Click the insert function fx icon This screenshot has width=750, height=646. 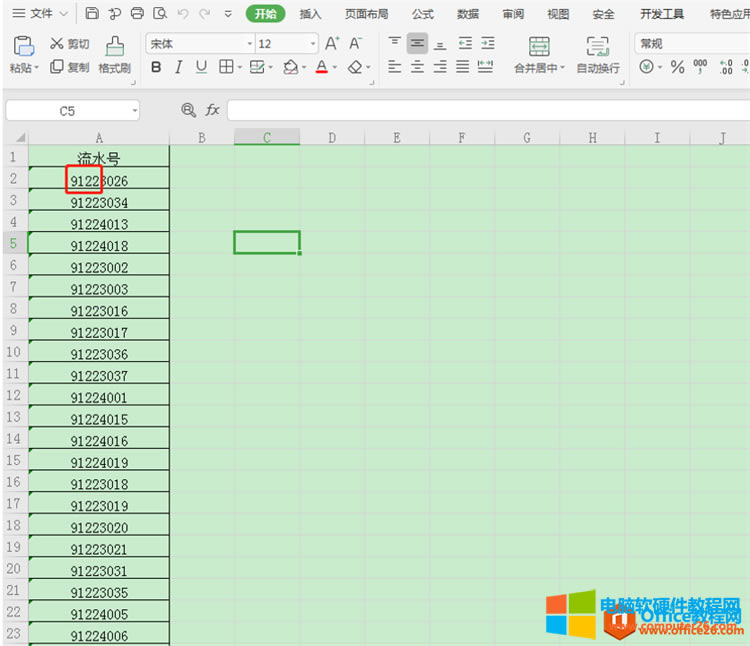(x=212, y=110)
